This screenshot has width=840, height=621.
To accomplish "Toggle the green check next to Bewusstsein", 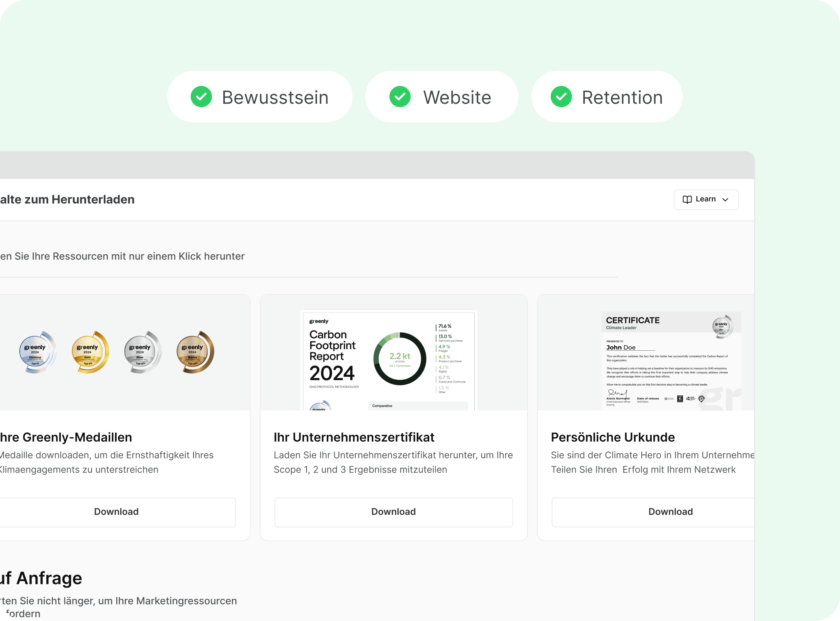I will [201, 97].
